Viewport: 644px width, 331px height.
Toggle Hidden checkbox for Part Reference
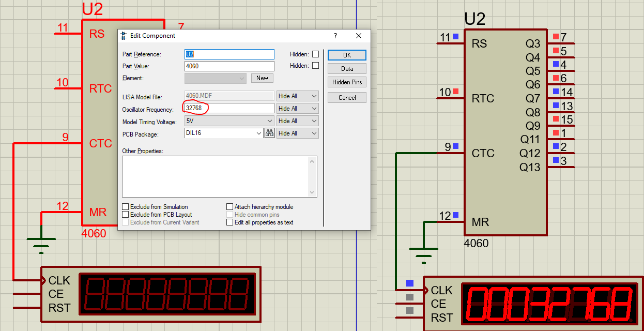(315, 54)
